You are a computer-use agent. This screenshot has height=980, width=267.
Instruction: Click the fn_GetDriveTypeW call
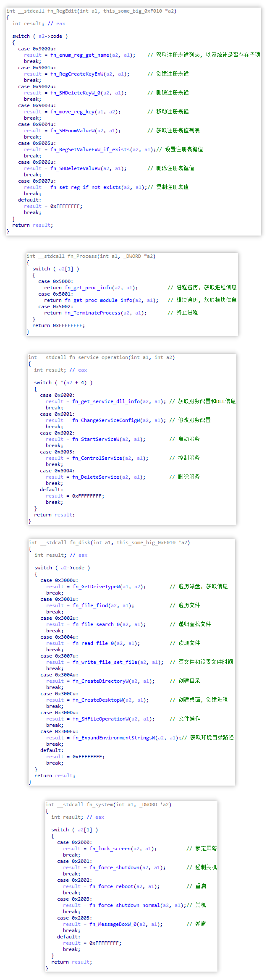tap(97, 587)
